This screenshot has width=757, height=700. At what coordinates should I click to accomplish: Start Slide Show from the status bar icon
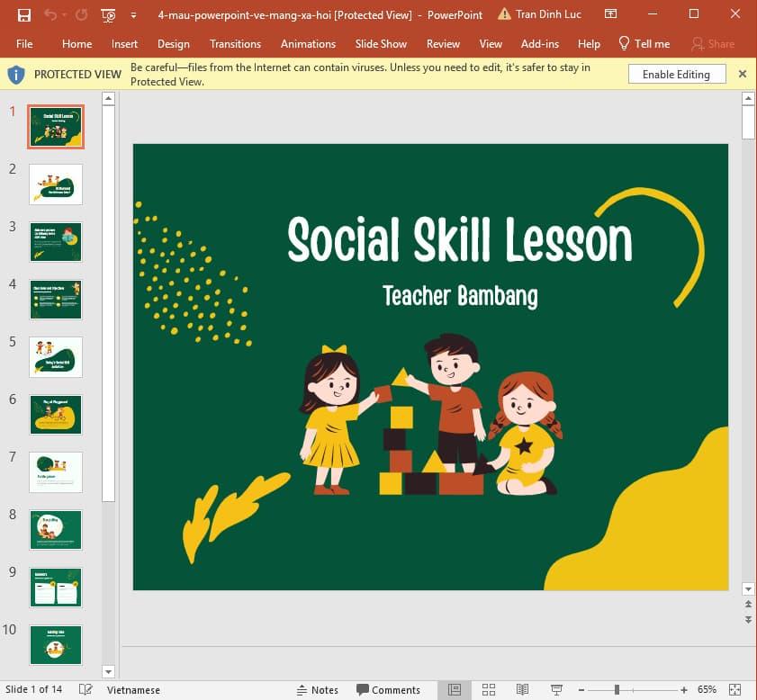point(555,689)
